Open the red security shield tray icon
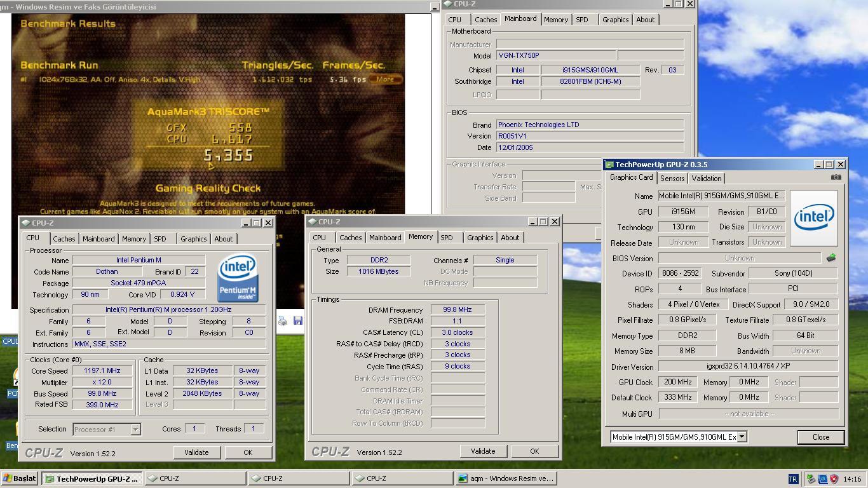This screenshot has width=868, height=488. (834, 478)
